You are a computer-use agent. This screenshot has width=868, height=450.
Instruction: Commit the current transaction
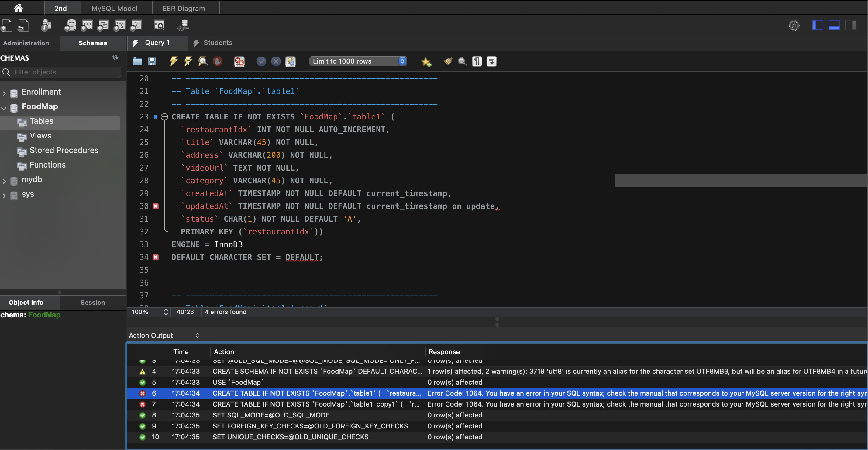click(x=261, y=61)
